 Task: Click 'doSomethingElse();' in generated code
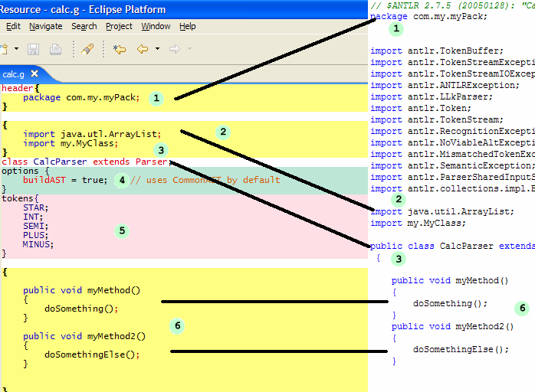pos(461,349)
